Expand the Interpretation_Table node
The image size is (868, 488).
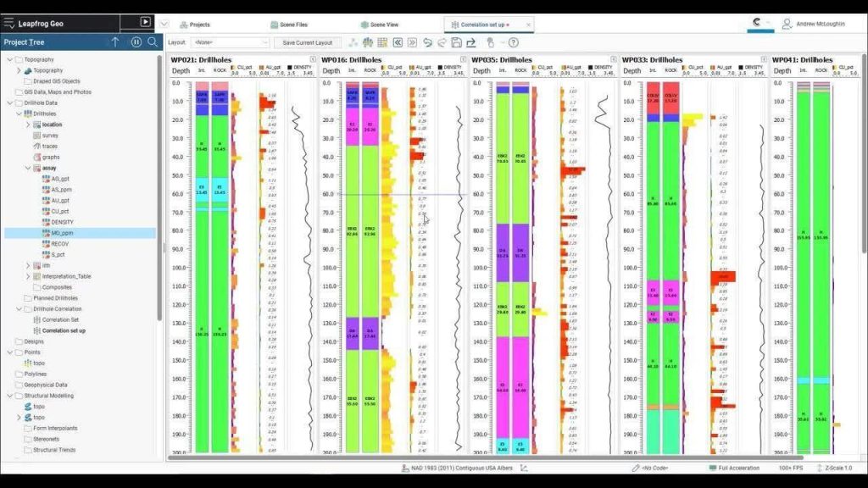pos(28,276)
